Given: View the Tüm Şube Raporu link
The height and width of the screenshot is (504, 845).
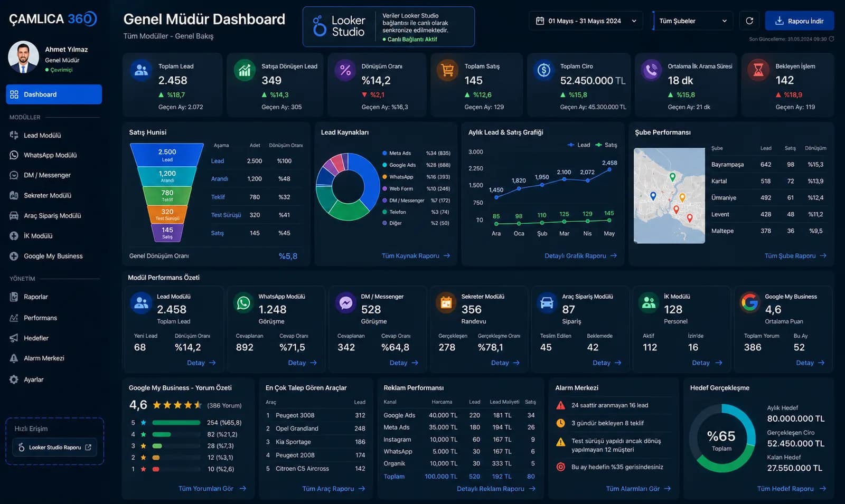Looking at the screenshot, I should pyautogui.click(x=795, y=256).
